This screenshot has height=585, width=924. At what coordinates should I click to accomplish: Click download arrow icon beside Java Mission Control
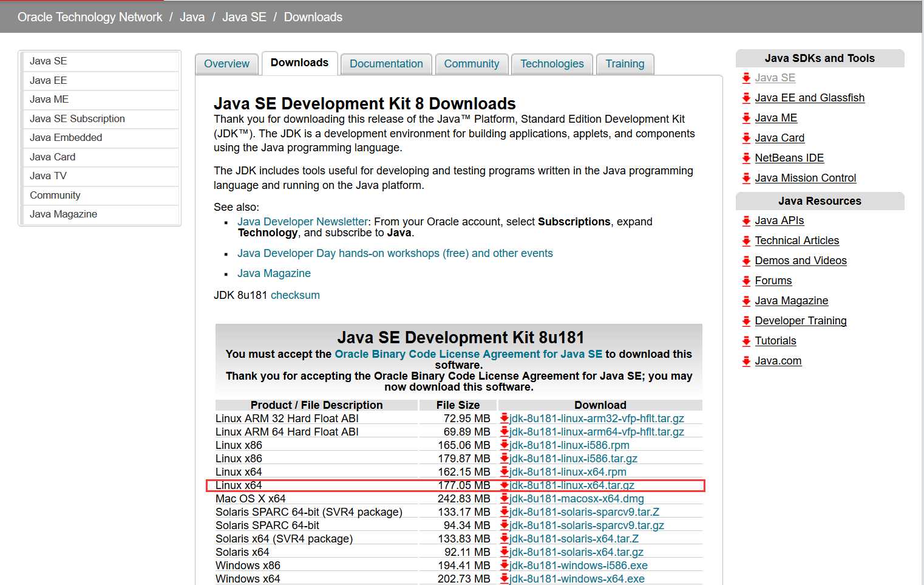[746, 178]
